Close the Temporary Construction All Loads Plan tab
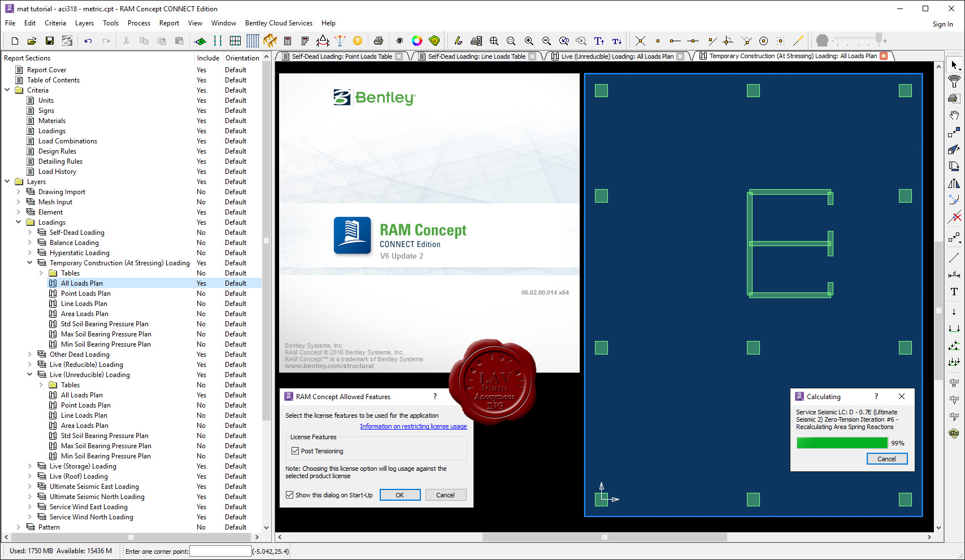This screenshot has height=560, width=965. pos(884,56)
